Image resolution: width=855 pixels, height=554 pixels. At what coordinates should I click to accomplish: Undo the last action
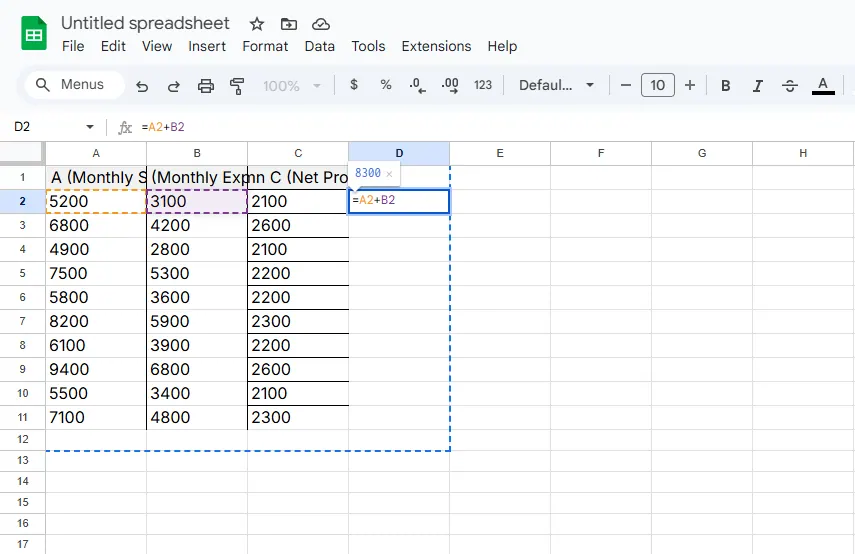pos(142,86)
